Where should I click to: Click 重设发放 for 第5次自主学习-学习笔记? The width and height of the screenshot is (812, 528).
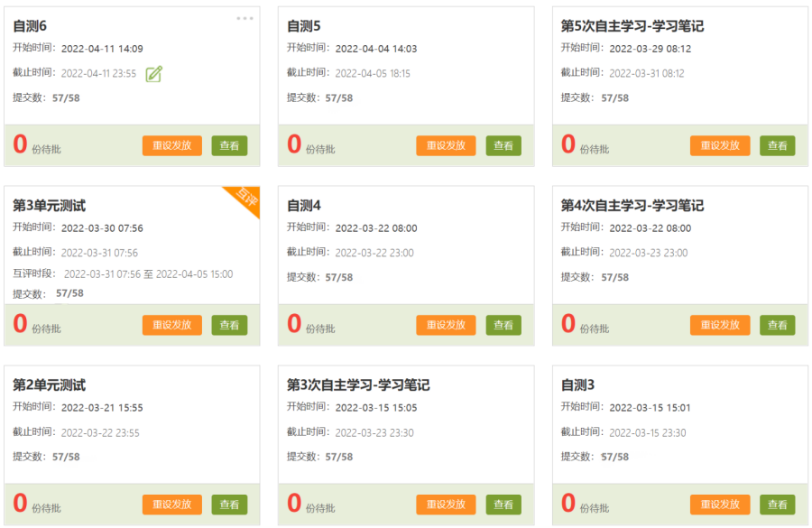tap(719, 145)
